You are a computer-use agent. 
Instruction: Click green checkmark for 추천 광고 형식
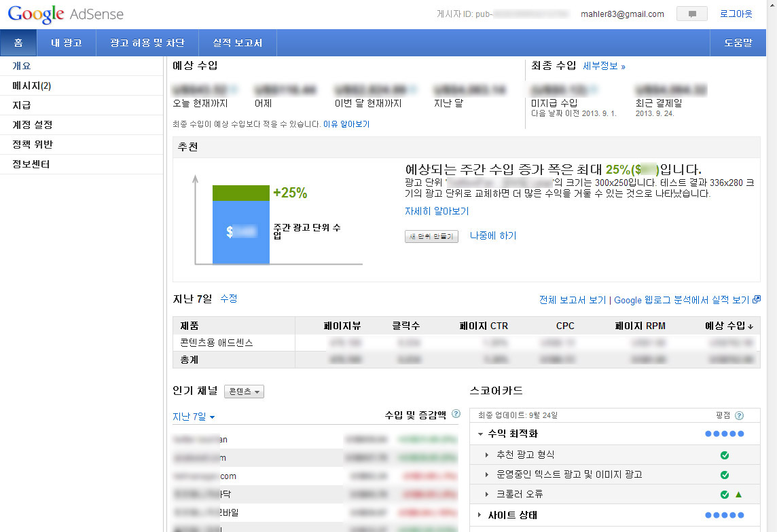point(724,455)
